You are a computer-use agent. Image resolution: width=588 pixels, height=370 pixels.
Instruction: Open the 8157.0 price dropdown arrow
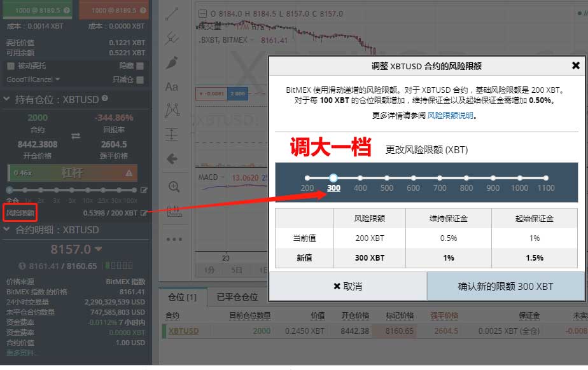(99, 249)
